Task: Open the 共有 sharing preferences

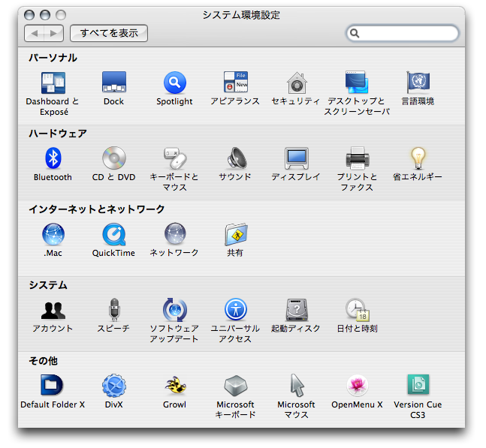Action: (x=235, y=236)
